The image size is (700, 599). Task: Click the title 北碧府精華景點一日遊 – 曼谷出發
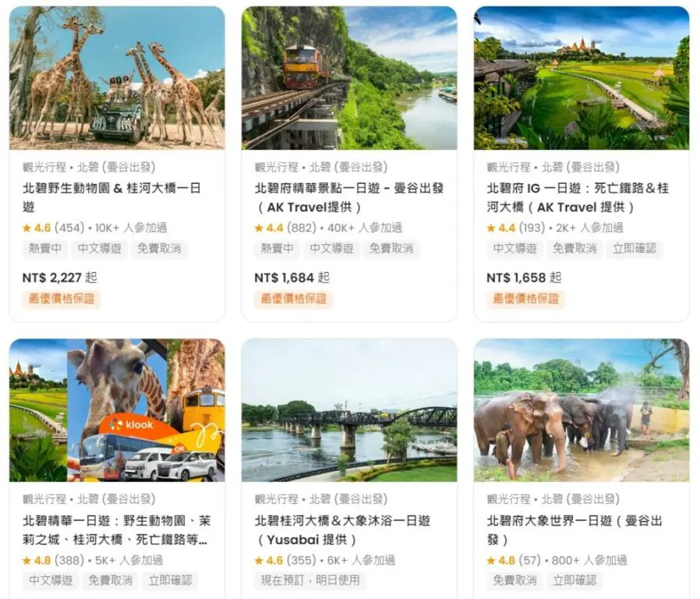[x=349, y=197]
